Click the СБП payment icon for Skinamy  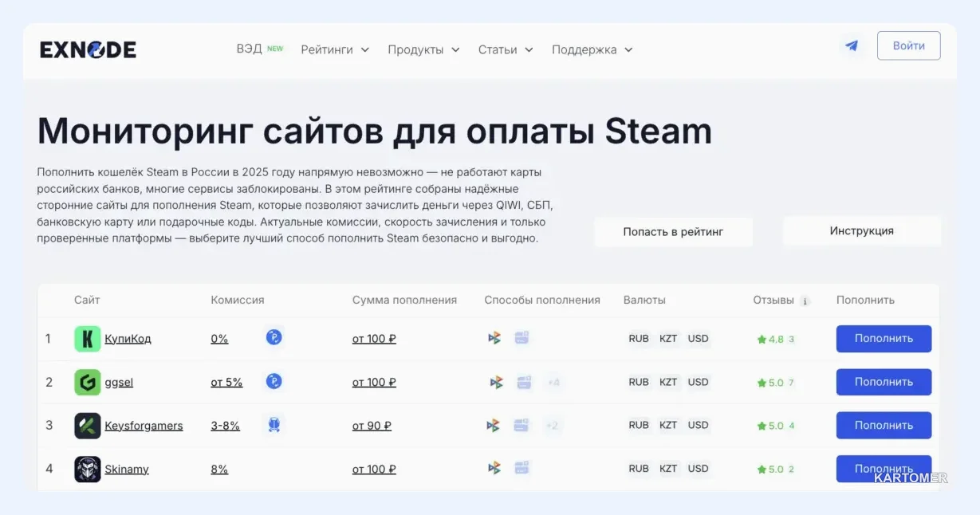coord(494,468)
